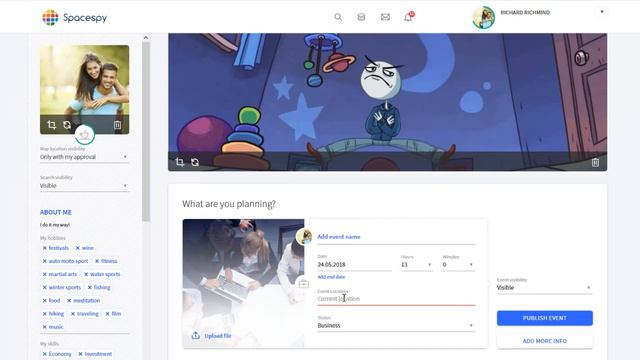Click the PUBLISH EVENT button
Screen dimensions: 640x360
coord(544,318)
